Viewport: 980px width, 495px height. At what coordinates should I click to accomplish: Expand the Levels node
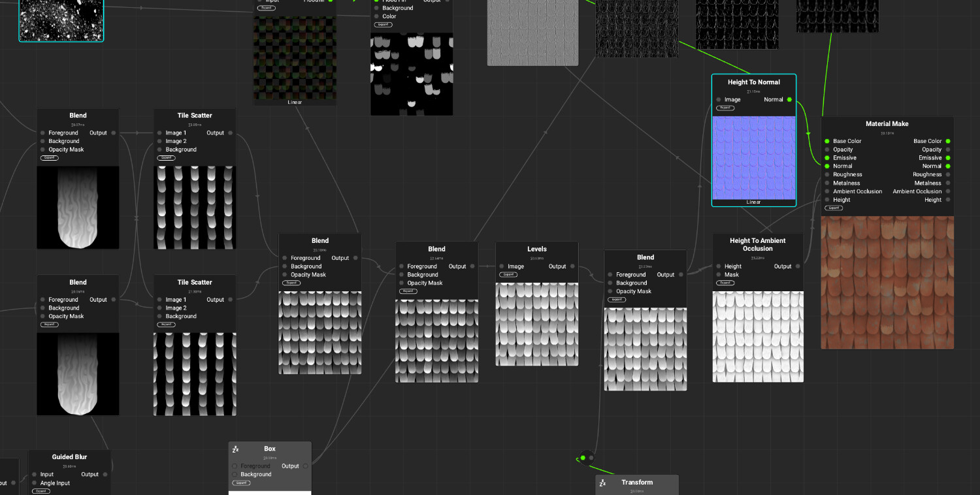pyautogui.click(x=508, y=275)
